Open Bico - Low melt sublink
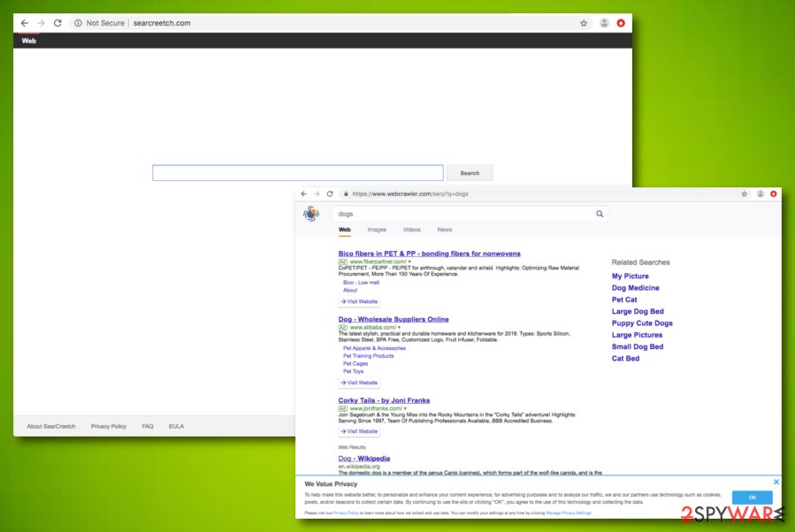Screen dimensions: 795x532 click(x=362, y=283)
